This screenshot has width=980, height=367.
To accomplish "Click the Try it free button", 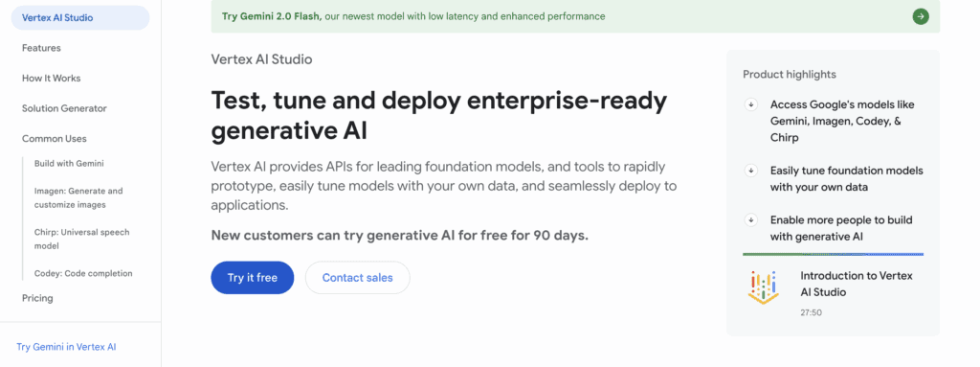I will click(x=253, y=278).
